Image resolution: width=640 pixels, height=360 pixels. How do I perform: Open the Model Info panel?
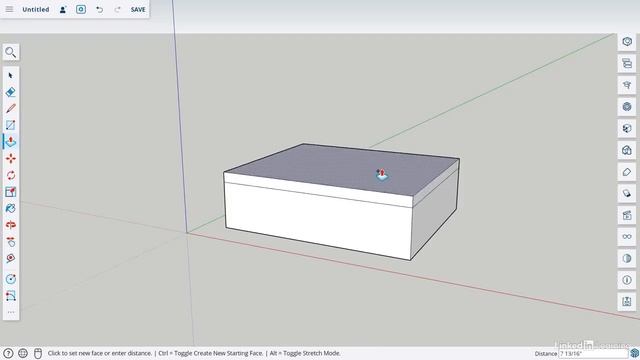(x=627, y=280)
